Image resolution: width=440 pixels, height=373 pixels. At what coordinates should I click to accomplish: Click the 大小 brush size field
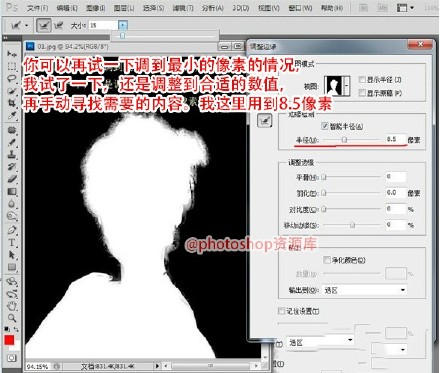pos(103,25)
